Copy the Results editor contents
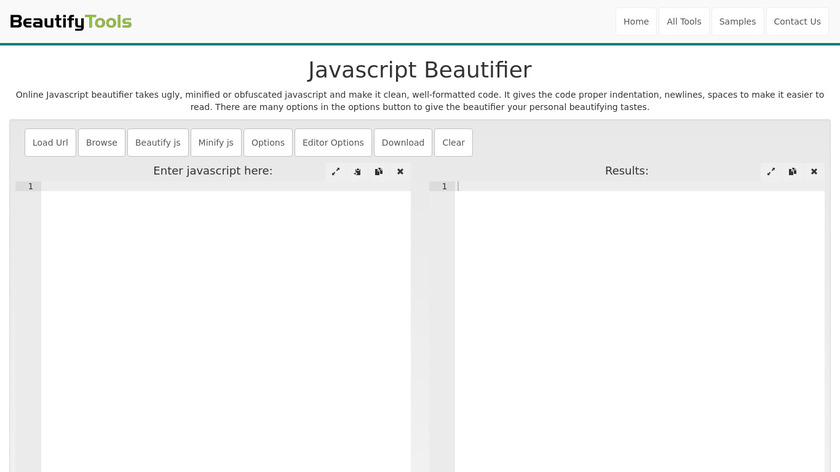The width and height of the screenshot is (840, 472). [x=792, y=171]
